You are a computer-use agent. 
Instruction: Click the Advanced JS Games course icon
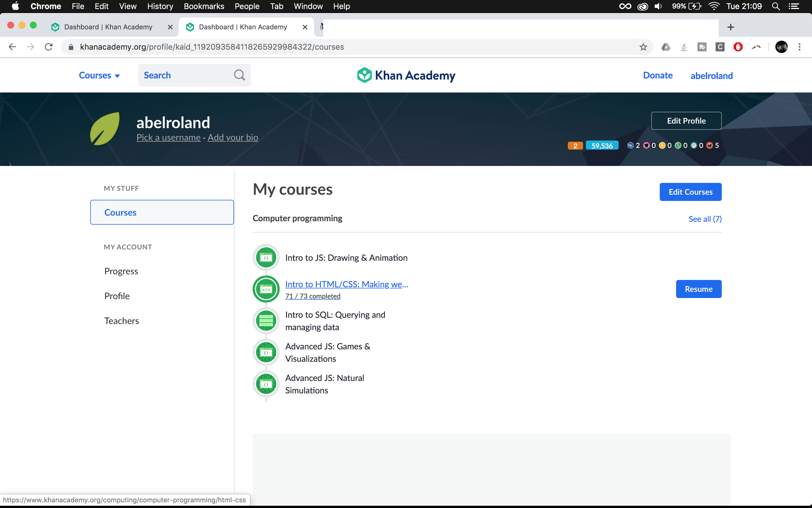[x=266, y=352]
